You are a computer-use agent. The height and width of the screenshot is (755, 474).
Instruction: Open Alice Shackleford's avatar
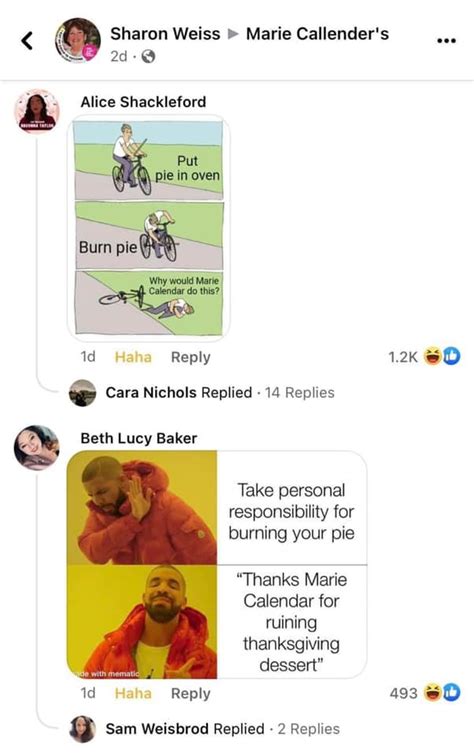37,111
